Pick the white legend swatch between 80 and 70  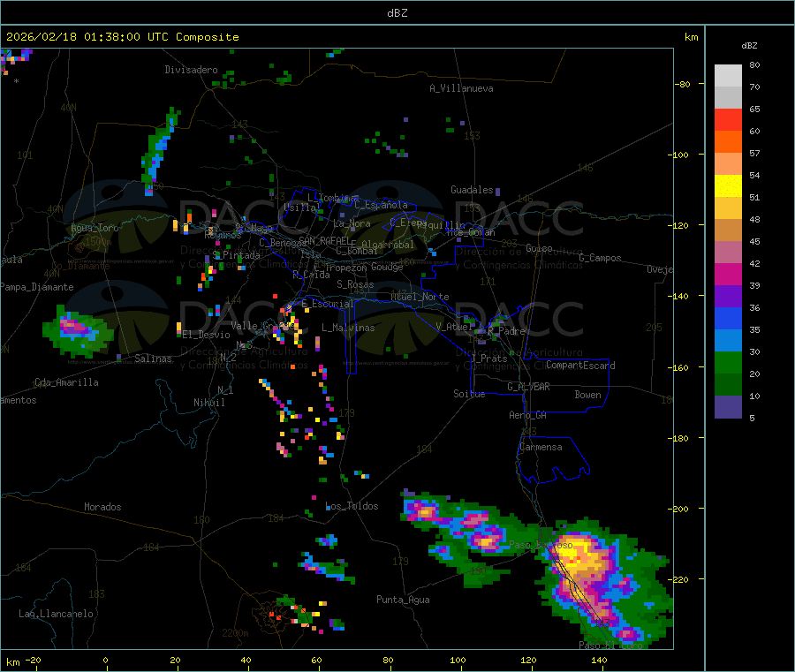point(728,76)
